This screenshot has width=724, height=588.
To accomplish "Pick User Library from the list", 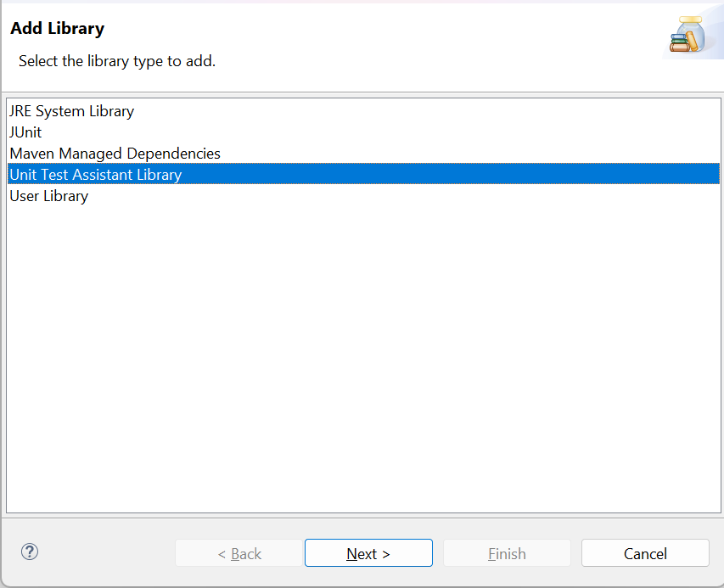I will [x=49, y=196].
